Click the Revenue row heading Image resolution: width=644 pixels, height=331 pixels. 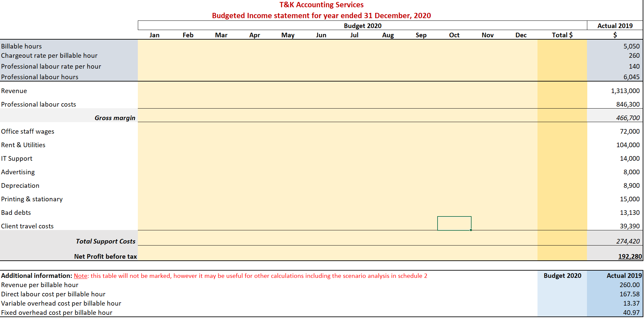click(x=14, y=91)
